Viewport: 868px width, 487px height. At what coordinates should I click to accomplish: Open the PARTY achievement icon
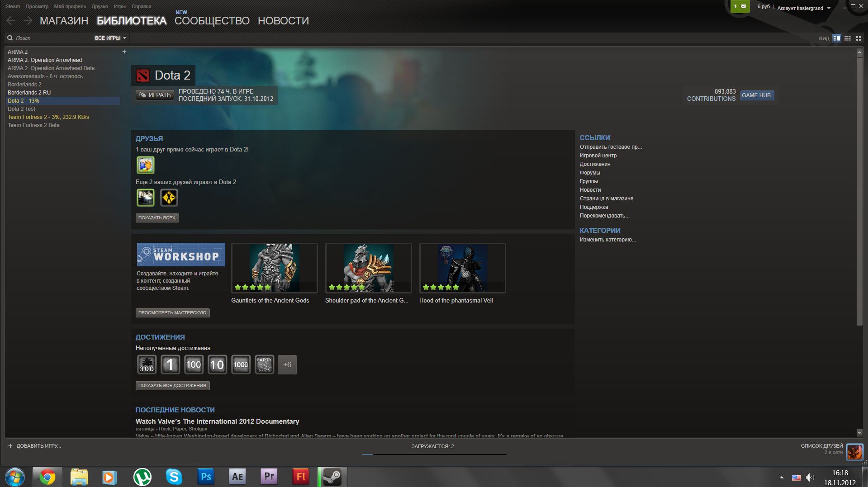264,364
